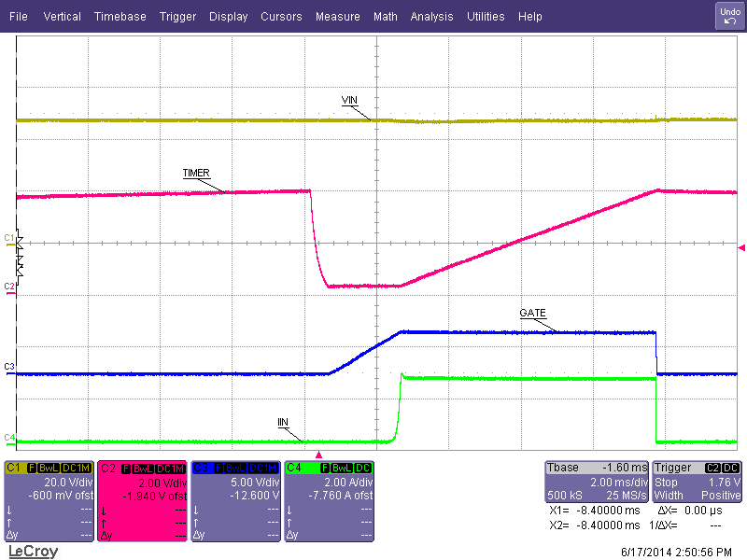Click the trigger level arrow on right edge
Image resolution: width=747 pixels, height=560 pixels.
[x=741, y=247]
